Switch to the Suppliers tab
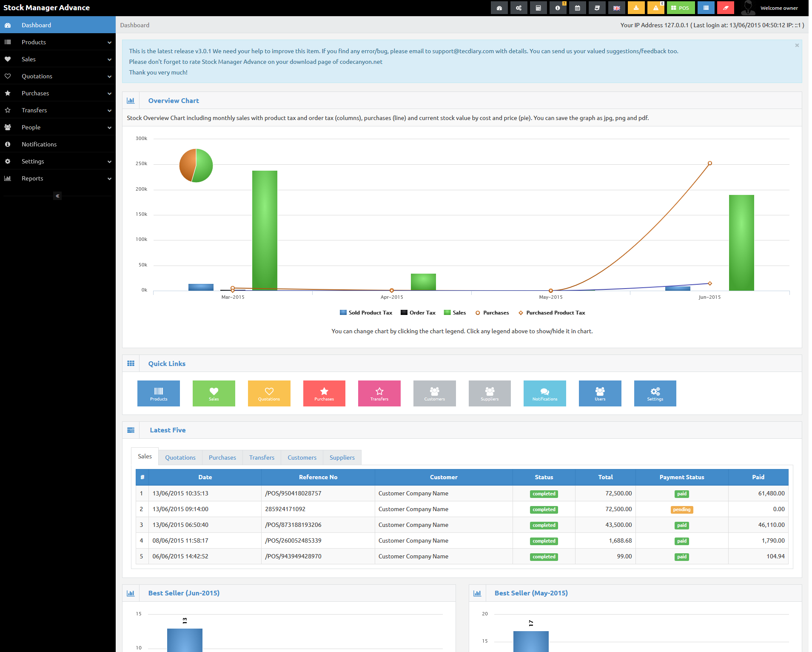The image size is (812, 652). pyautogui.click(x=342, y=458)
